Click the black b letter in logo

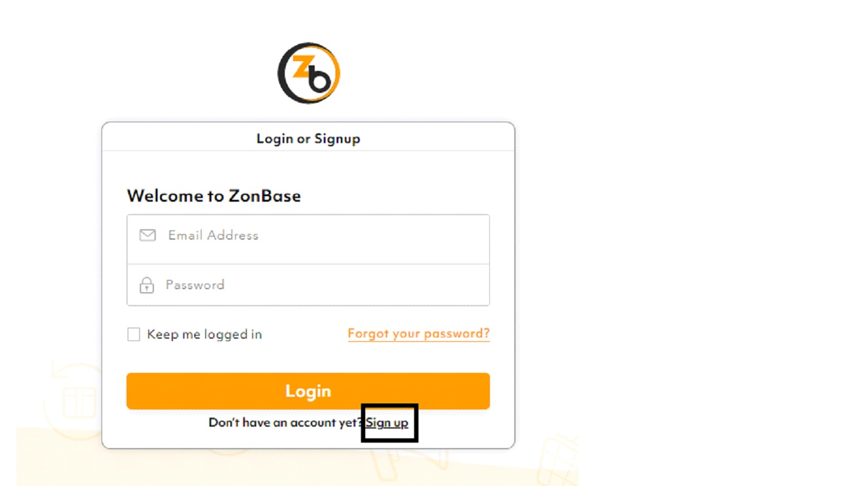(x=319, y=78)
